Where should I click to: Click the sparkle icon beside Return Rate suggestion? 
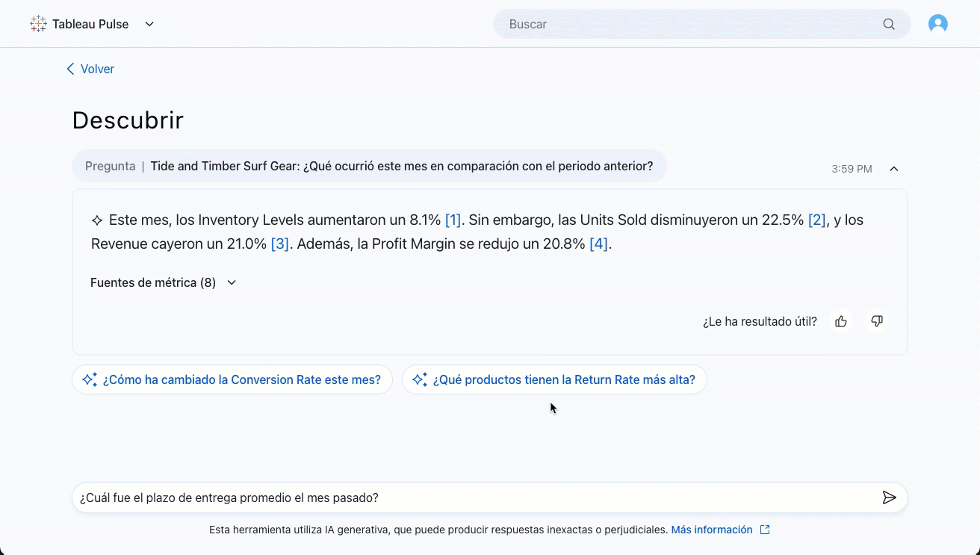click(420, 379)
